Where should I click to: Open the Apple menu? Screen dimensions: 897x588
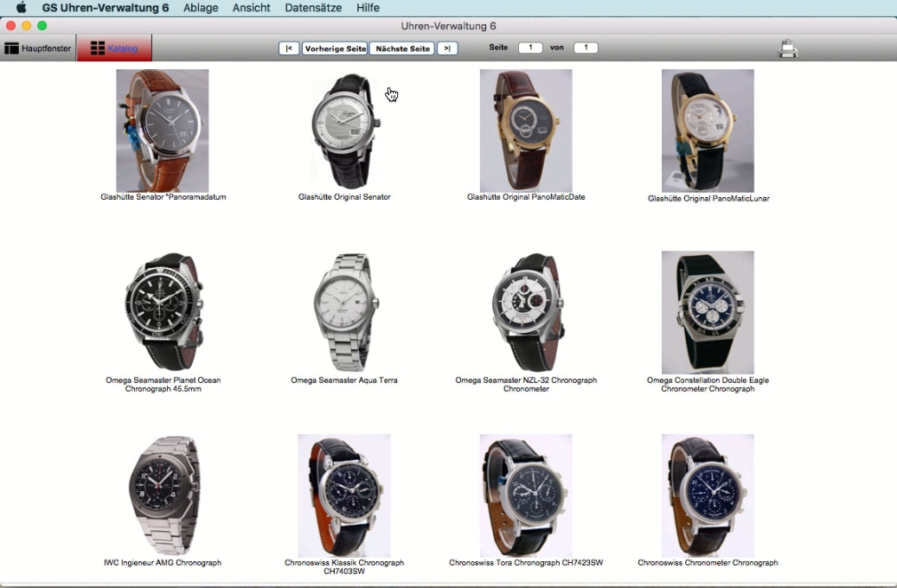[x=22, y=8]
